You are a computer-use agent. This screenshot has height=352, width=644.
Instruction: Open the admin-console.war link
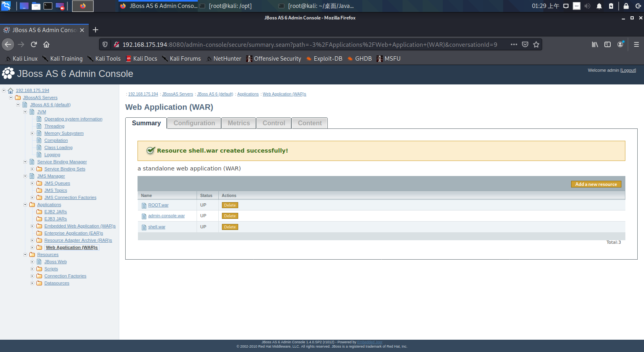click(166, 216)
